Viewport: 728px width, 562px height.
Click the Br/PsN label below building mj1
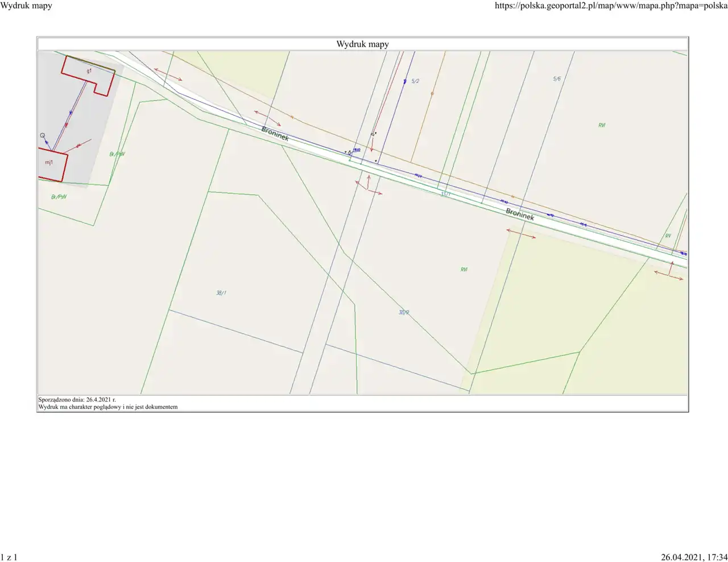pyautogui.click(x=59, y=197)
